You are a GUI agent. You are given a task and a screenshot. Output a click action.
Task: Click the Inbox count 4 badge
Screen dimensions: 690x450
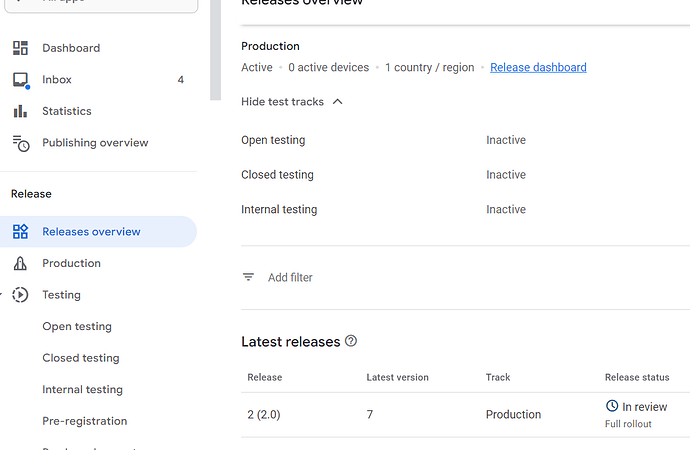pyautogui.click(x=180, y=80)
